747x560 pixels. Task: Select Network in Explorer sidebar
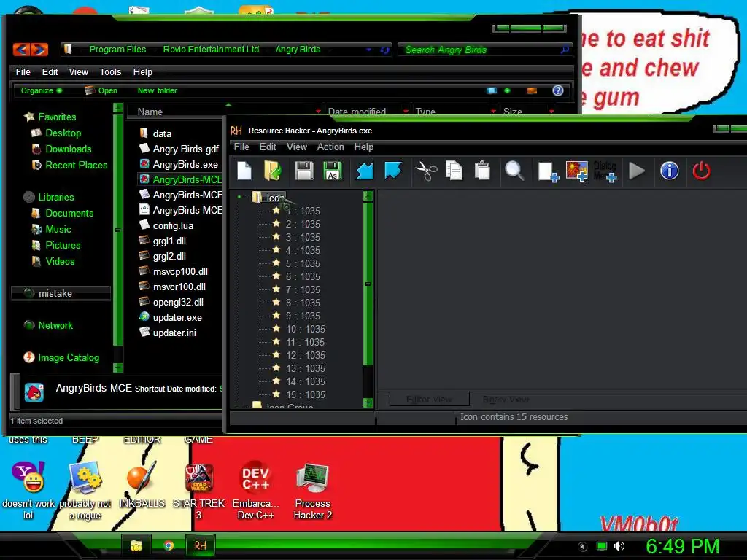[55, 326]
